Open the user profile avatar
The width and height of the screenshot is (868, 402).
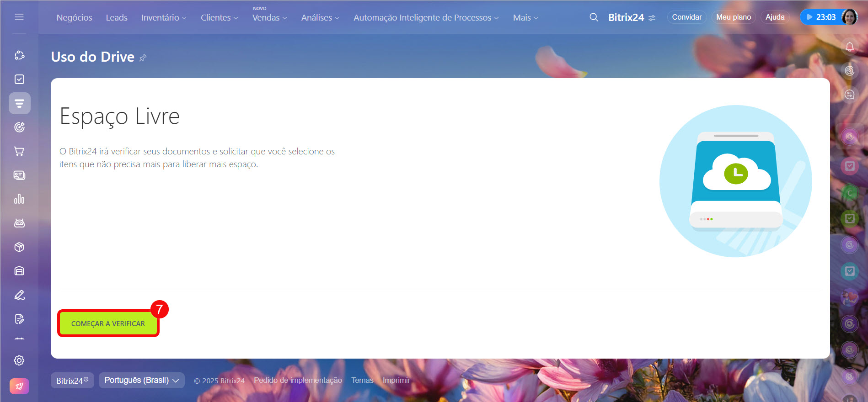(x=850, y=17)
